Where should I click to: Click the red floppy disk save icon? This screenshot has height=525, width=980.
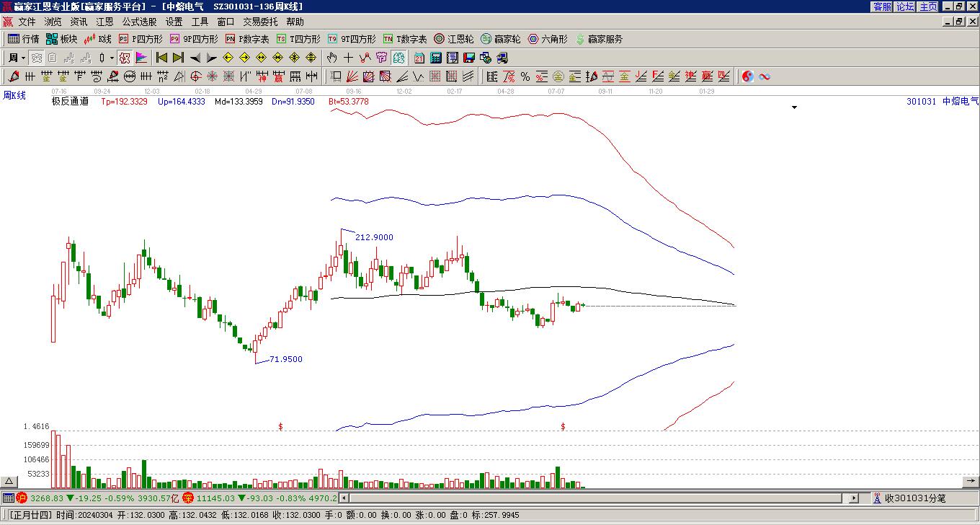point(469,58)
